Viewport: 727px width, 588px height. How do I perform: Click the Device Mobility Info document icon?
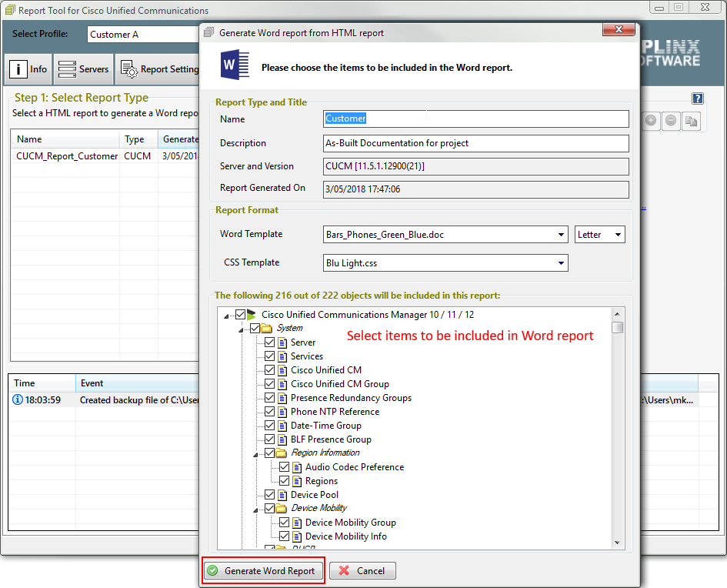coord(297,536)
